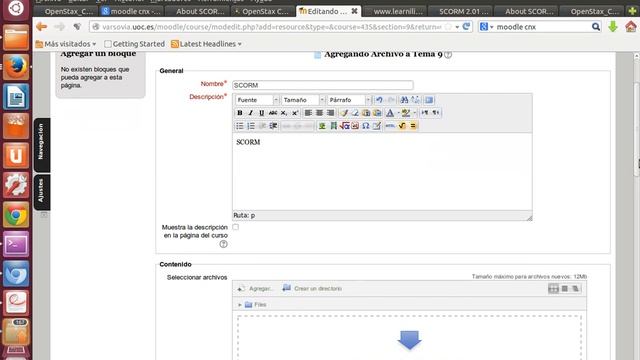Open the Getting Started bookmark

[134, 44]
